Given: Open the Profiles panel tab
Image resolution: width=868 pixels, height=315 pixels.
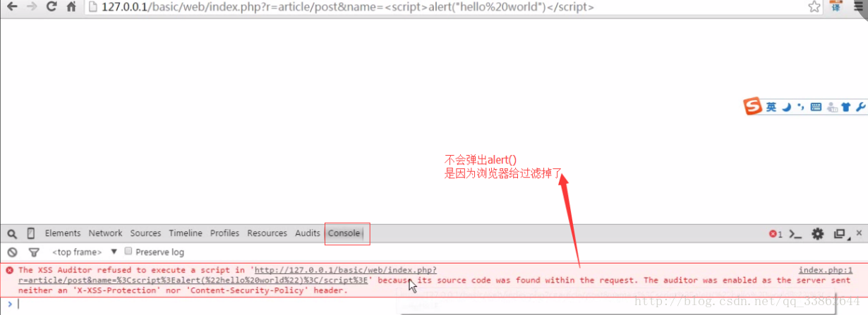Looking at the screenshot, I should pyautogui.click(x=224, y=233).
